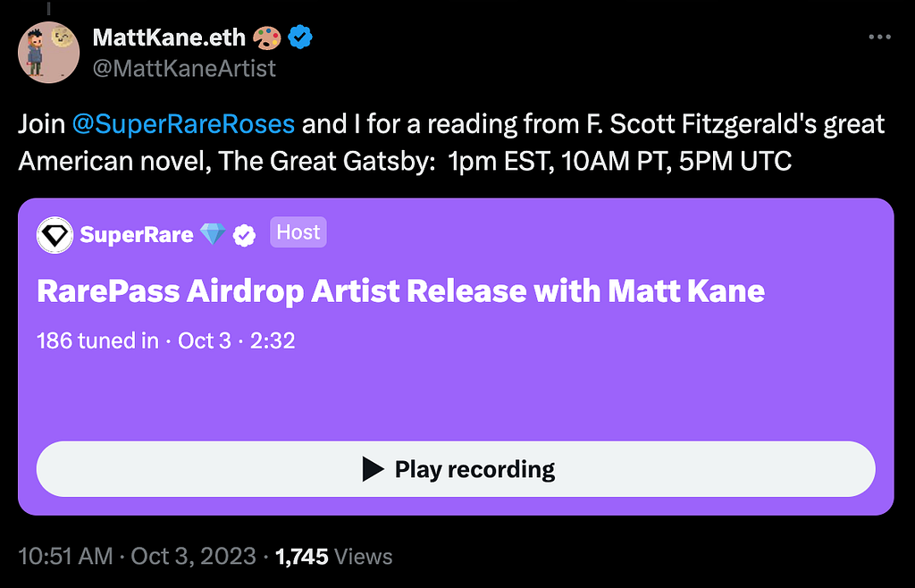Click the diamond emoji beside SuperRare

(213, 235)
